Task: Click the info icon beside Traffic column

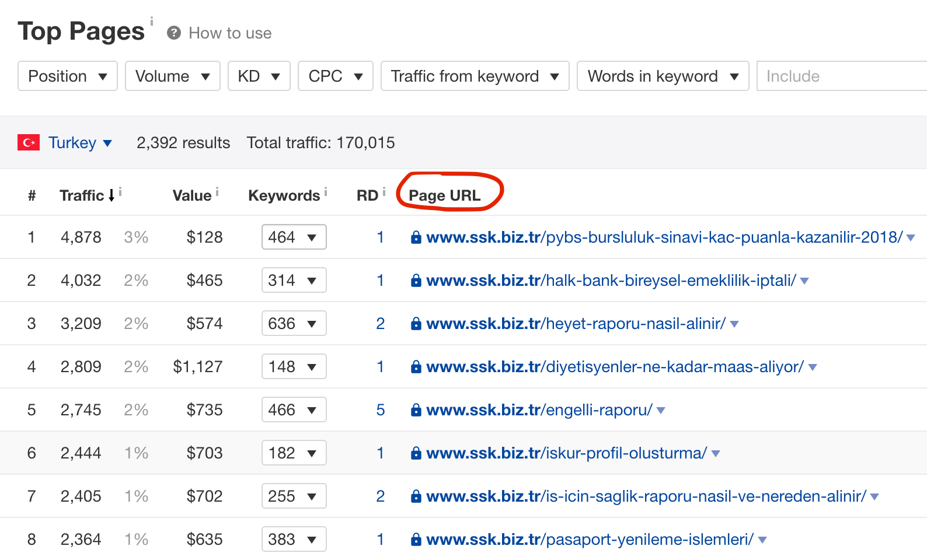Action: pyautogui.click(x=120, y=191)
